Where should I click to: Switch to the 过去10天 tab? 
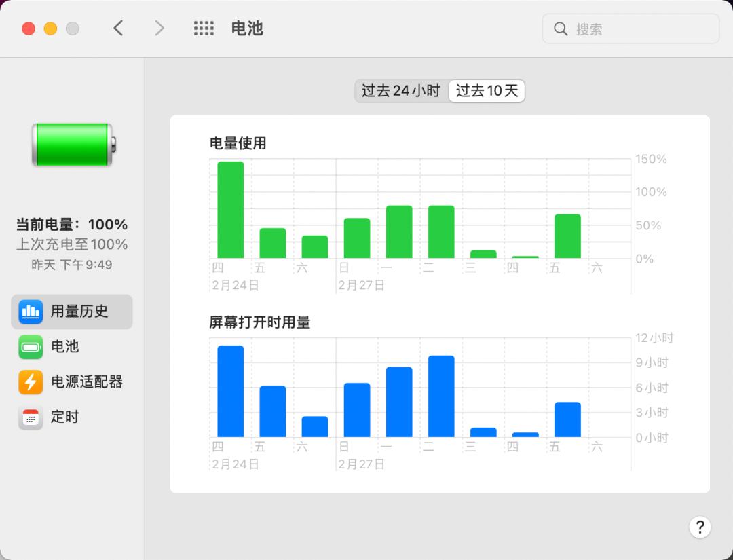486,90
